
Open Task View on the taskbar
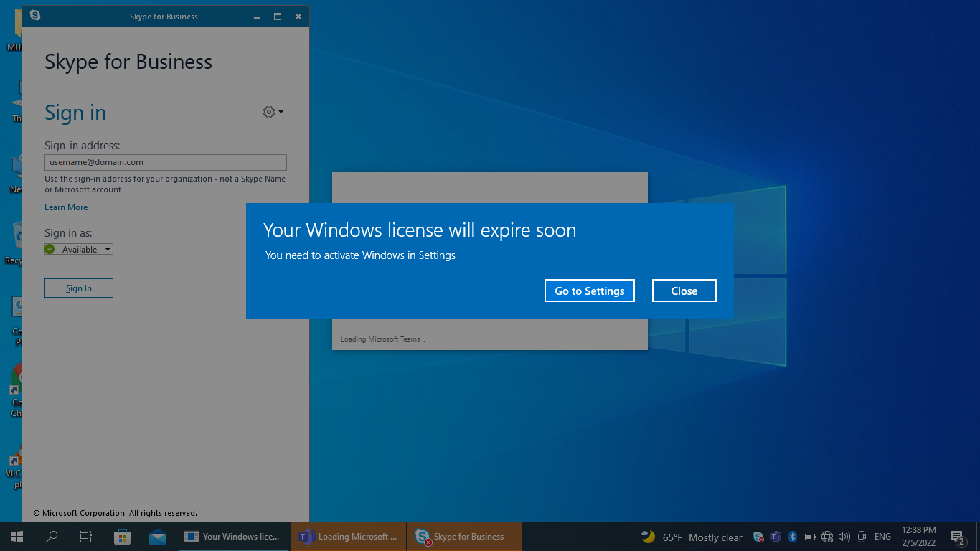86,537
